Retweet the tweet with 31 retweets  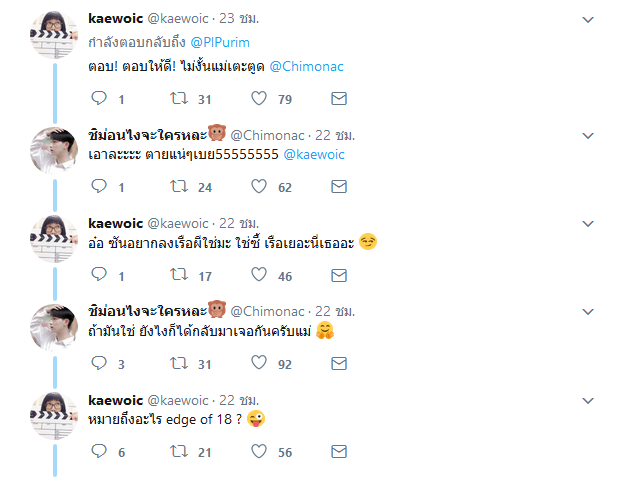(x=180, y=99)
